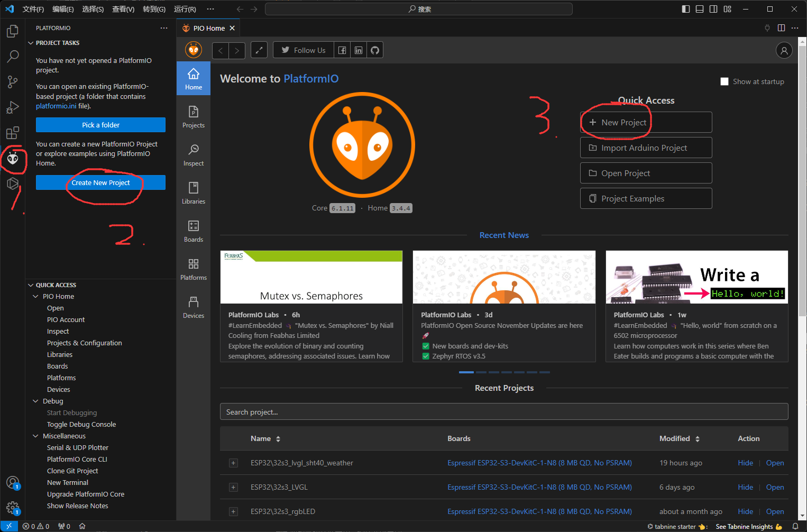Open the Extensions view
Image resolution: width=807 pixels, height=532 pixels.
(x=13, y=133)
